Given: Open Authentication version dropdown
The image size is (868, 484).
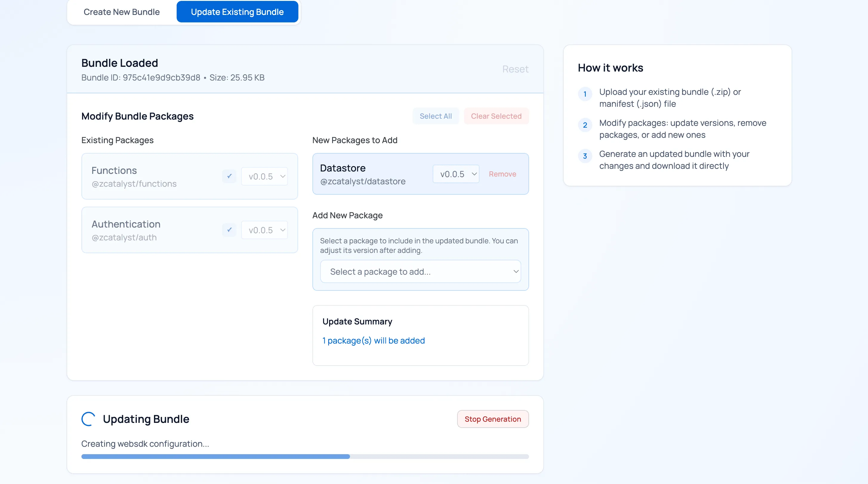Looking at the screenshot, I should [x=264, y=230].
